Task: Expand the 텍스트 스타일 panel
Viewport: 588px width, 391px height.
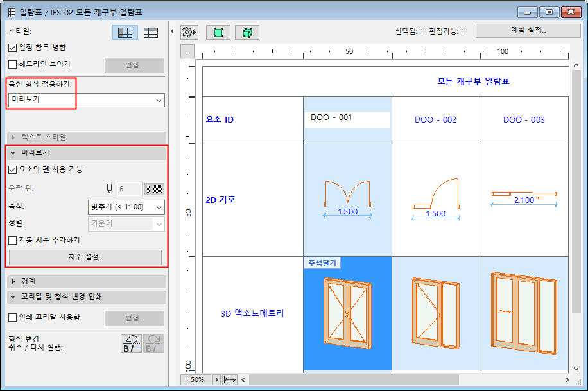Action: pyautogui.click(x=86, y=137)
